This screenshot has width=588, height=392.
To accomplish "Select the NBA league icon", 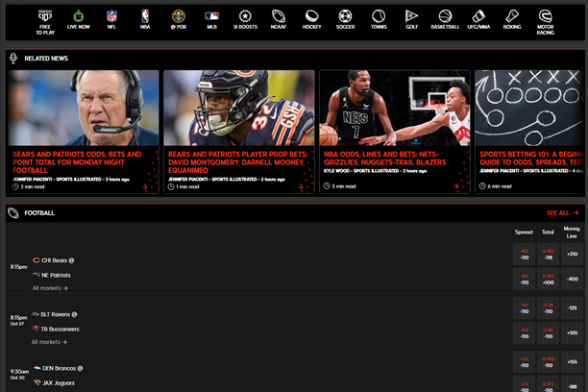I will 145,19.
